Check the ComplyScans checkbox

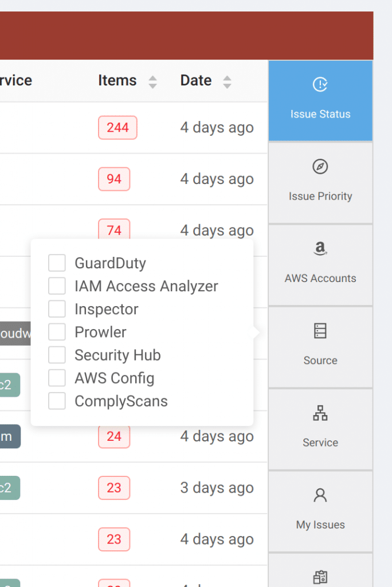tap(57, 401)
